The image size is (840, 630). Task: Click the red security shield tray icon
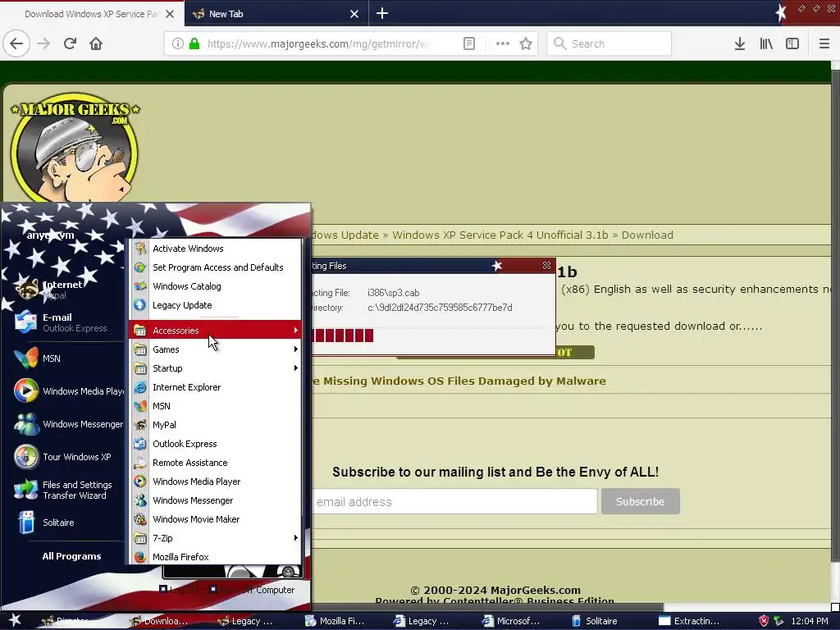pos(764,621)
